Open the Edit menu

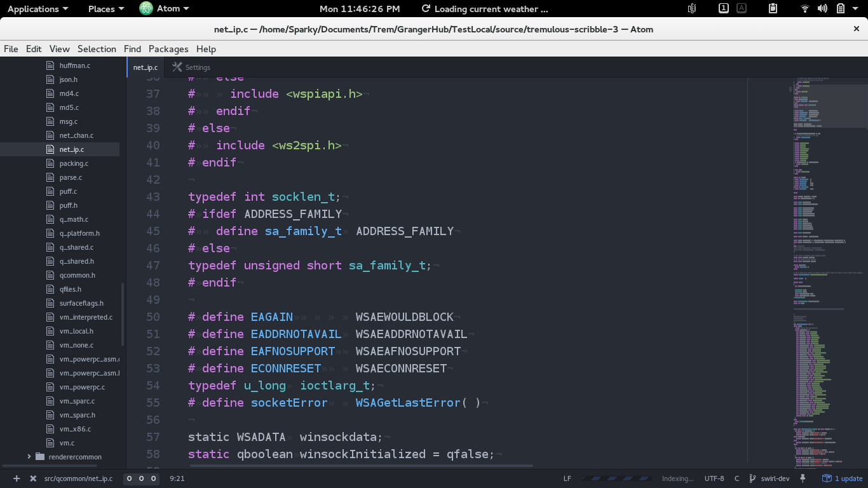tap(34, 49)
